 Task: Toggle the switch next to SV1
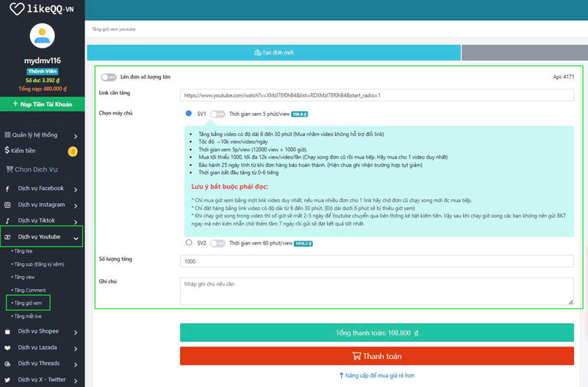tap(218, 114)
